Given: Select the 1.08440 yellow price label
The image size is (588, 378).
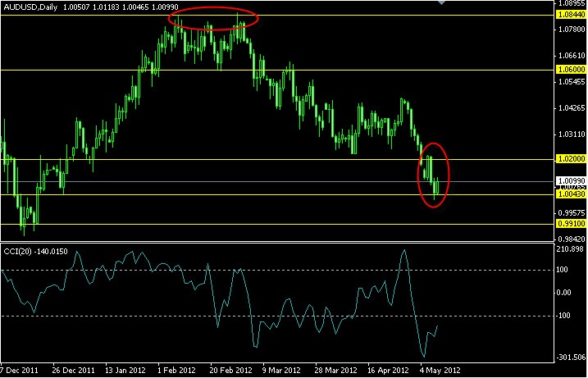Looking at the screenshot, I should click(572, 15).
